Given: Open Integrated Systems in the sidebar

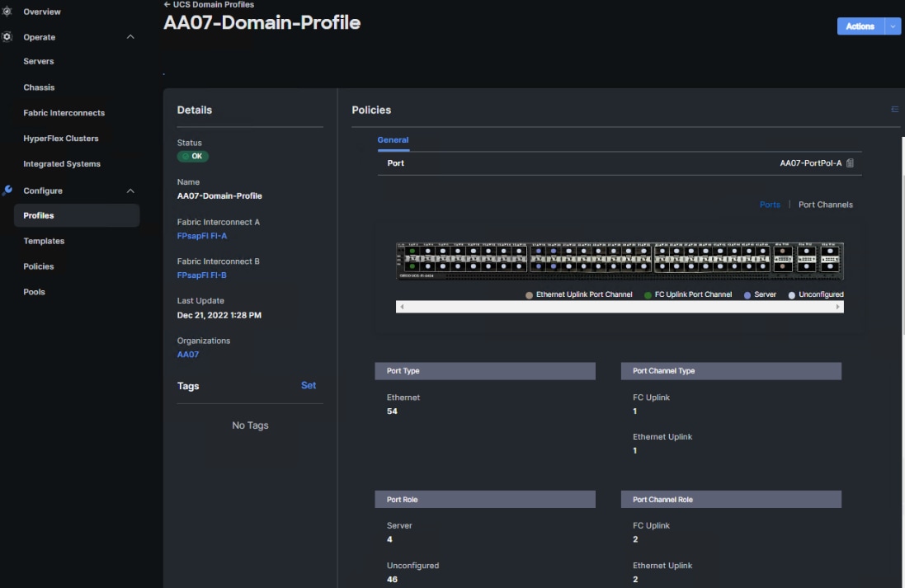Looking at the screenshot, I should [x=62, y=163].
